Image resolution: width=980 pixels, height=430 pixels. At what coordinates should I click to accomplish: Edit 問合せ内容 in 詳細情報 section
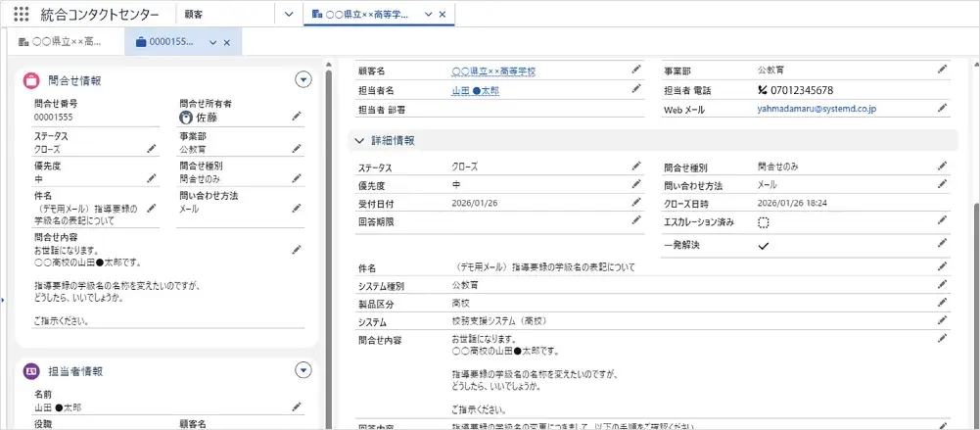[943, 339]
